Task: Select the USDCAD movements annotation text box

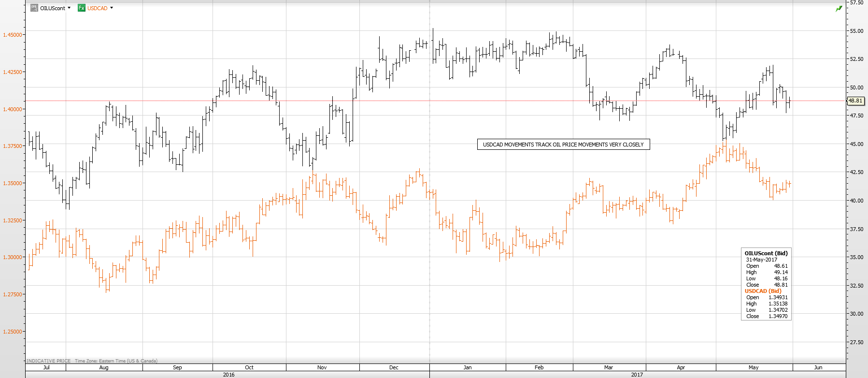Action: point(563,145)
